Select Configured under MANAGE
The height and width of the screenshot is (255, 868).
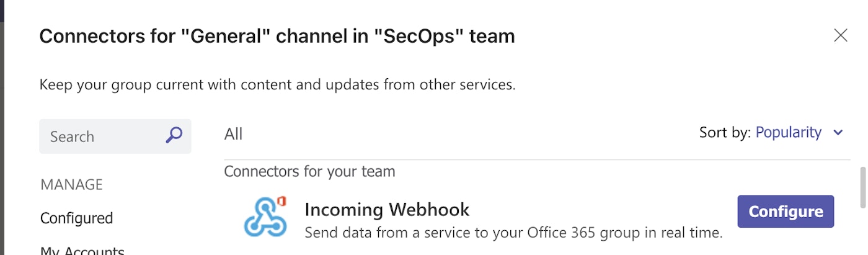pos(76,218)
